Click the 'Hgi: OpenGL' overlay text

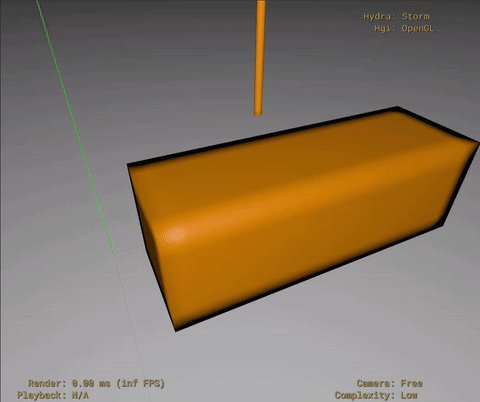tap(404, 28)
